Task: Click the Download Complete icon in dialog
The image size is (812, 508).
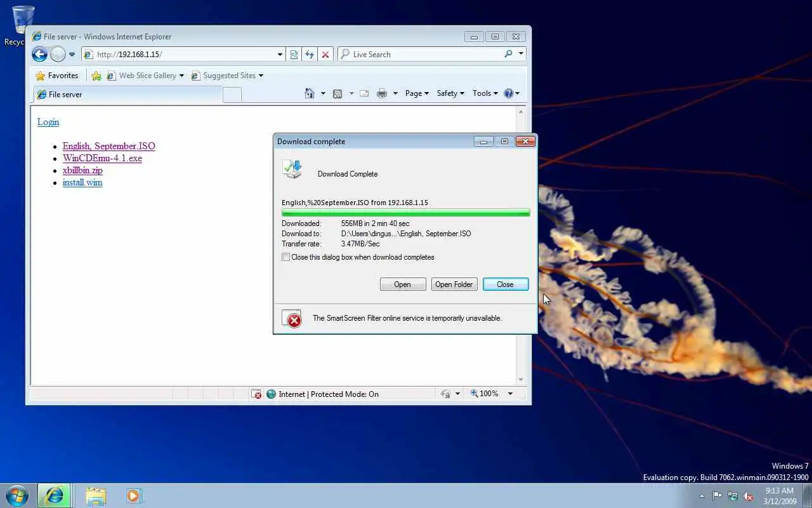Action: [x=292, y=170]
